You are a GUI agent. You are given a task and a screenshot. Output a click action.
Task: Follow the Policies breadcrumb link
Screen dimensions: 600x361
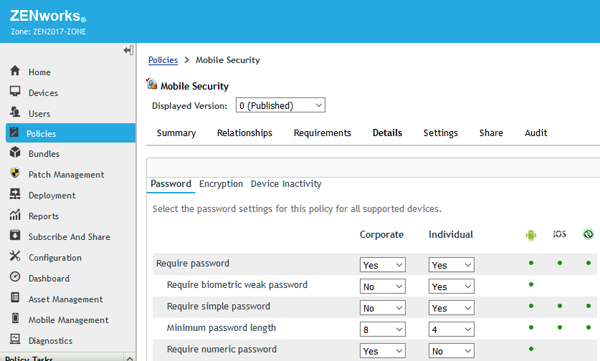click(x=163, y=60)
